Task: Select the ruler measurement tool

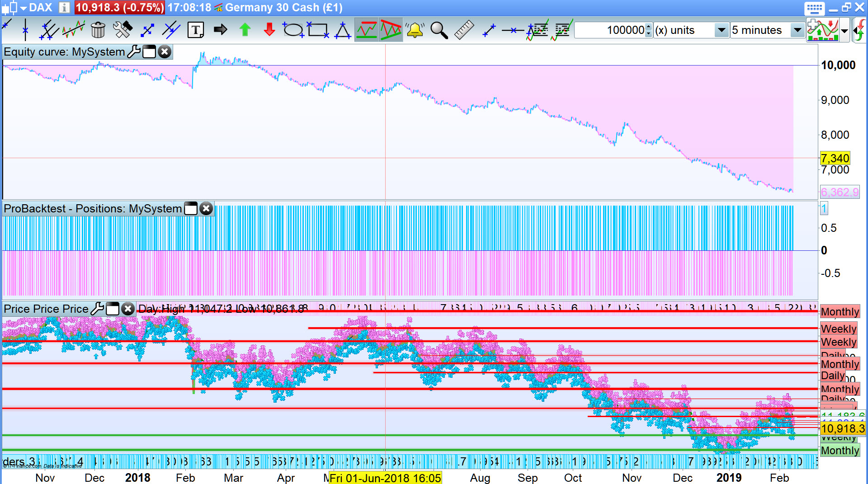Action: [464, 30]
